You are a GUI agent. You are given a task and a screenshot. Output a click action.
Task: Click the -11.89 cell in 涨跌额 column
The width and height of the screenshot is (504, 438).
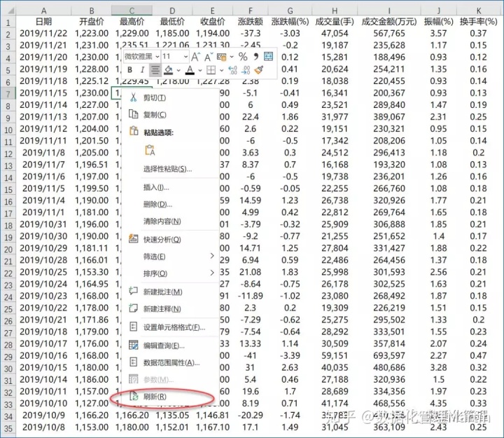(x=251, y=296)
